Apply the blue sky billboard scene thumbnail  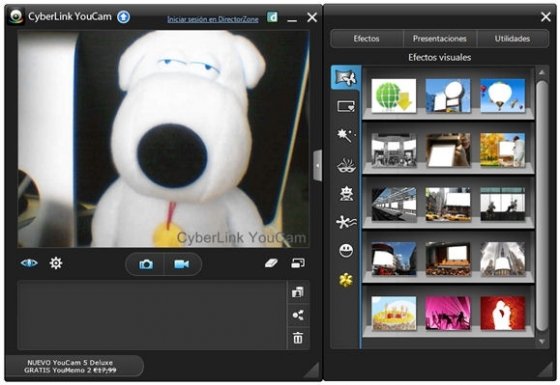pos(448,95)
